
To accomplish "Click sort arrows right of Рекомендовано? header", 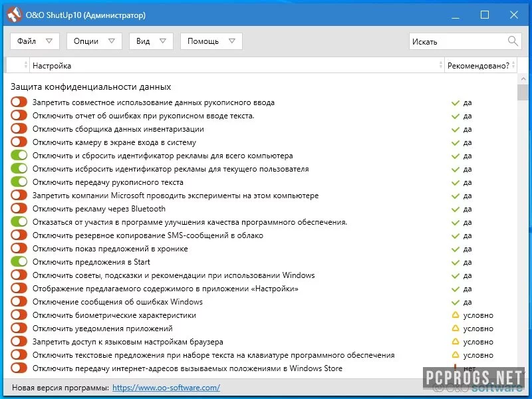I will pos(513,65).
